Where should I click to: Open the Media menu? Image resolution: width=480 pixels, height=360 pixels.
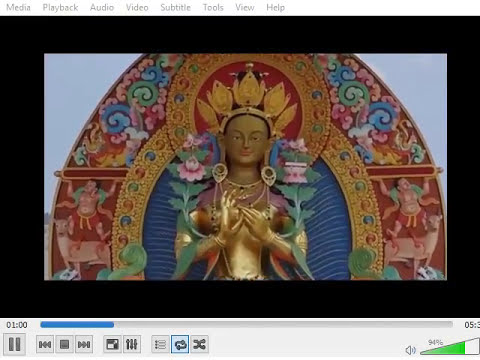pos(18,7)
